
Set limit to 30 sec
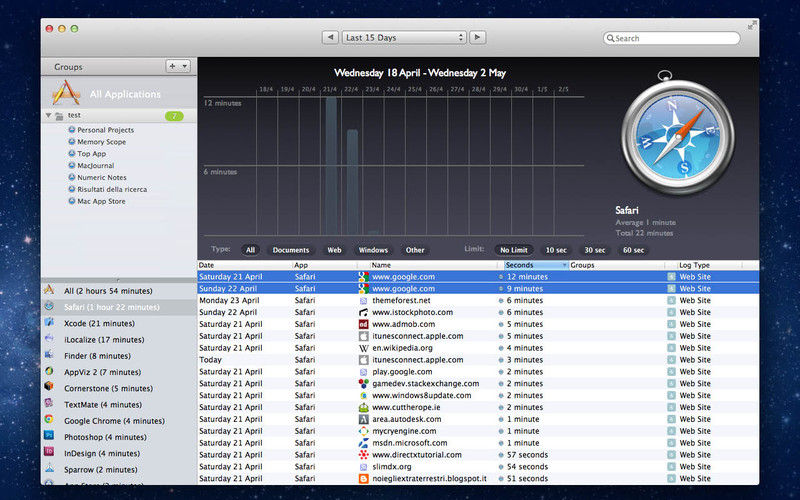(595, 250)
